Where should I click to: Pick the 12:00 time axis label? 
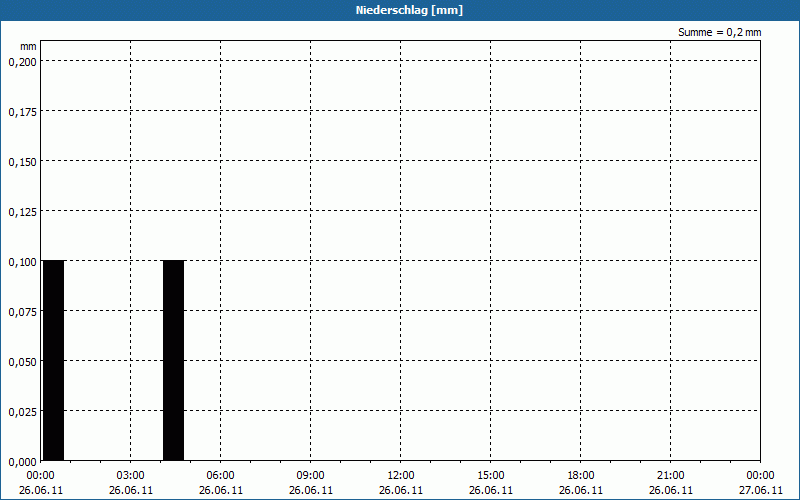click(401, 475)
